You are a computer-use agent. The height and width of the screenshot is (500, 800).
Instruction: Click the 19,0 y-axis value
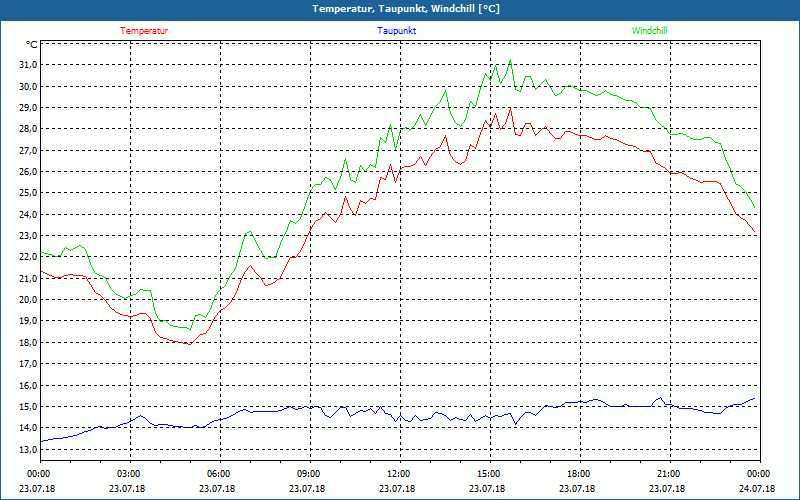click(28, 321)
